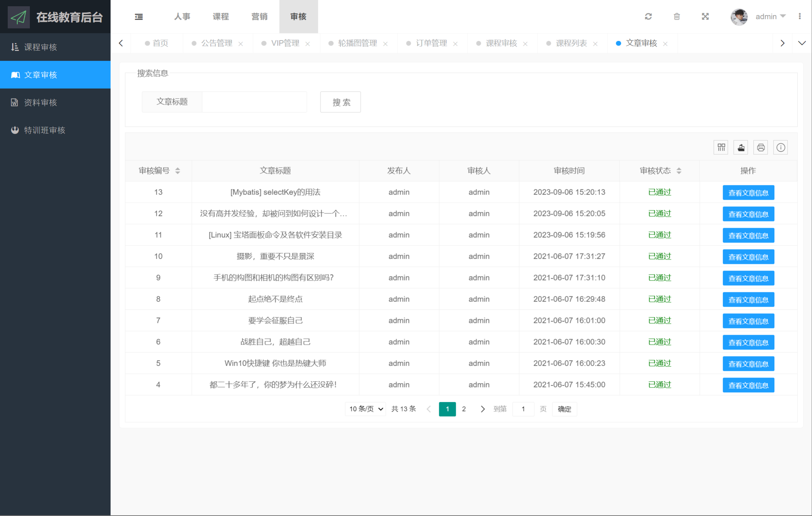Viewport: 812px width, 516px height.
Task: Click the print table icon
Action: coord(761,148)
